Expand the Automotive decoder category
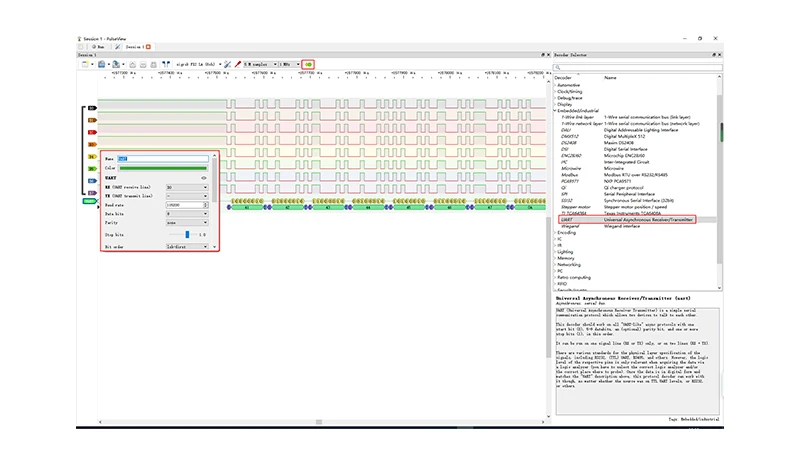 (x=556, y=85)
